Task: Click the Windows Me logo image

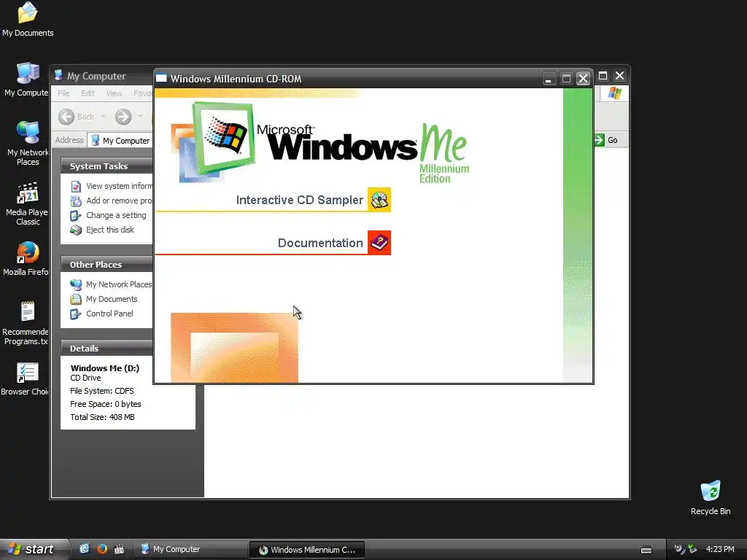Action: tap(320, 142)
